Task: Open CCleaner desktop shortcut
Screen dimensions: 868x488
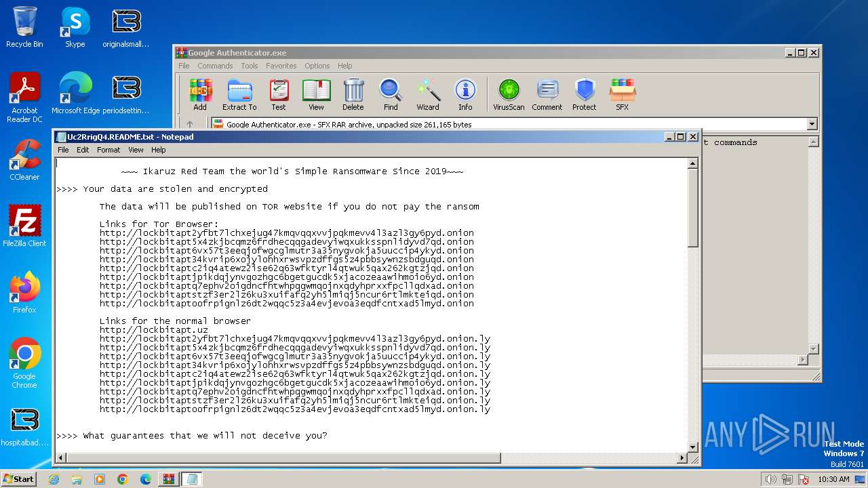Action: (x=24, y=160)
